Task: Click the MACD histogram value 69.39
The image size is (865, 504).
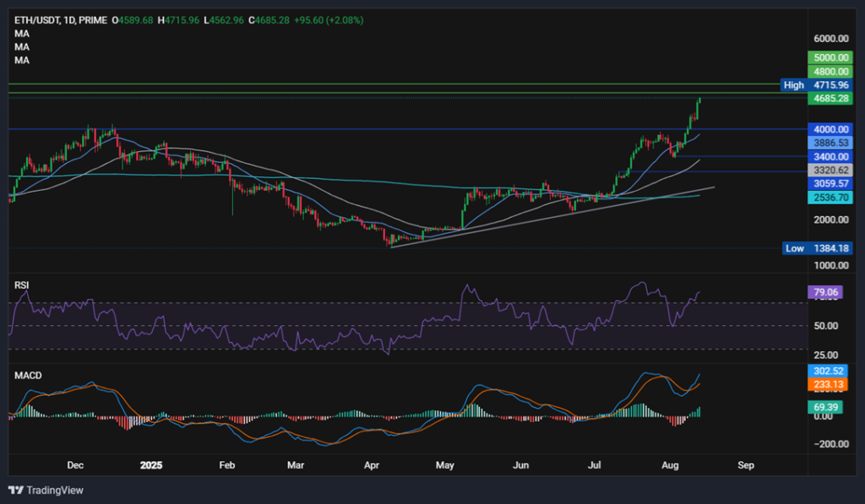Action: [825, 408]
